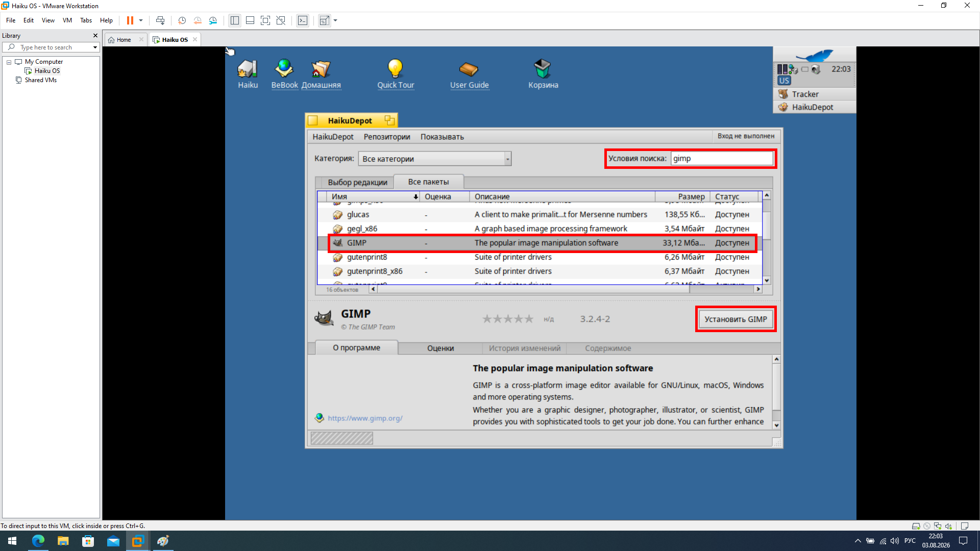Select Haiku OS in the library tree
980x551 pixels.
(x=47, y=71)
